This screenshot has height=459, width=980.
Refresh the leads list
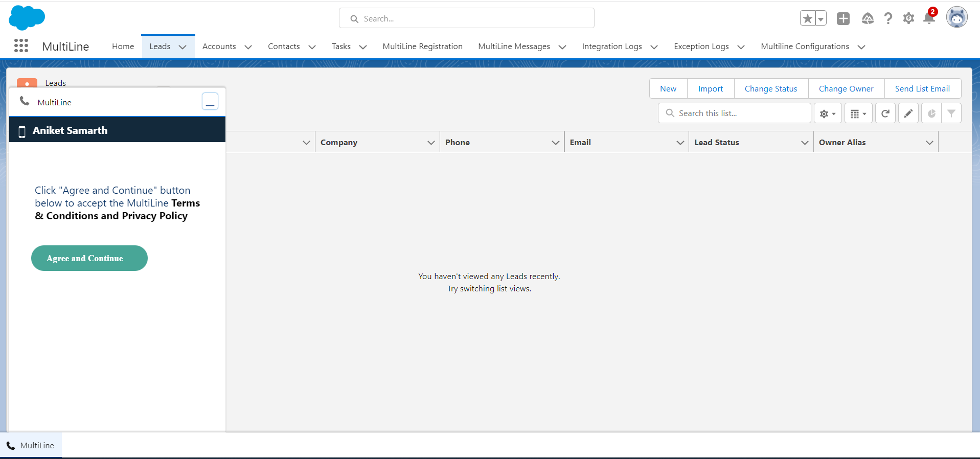885,113
